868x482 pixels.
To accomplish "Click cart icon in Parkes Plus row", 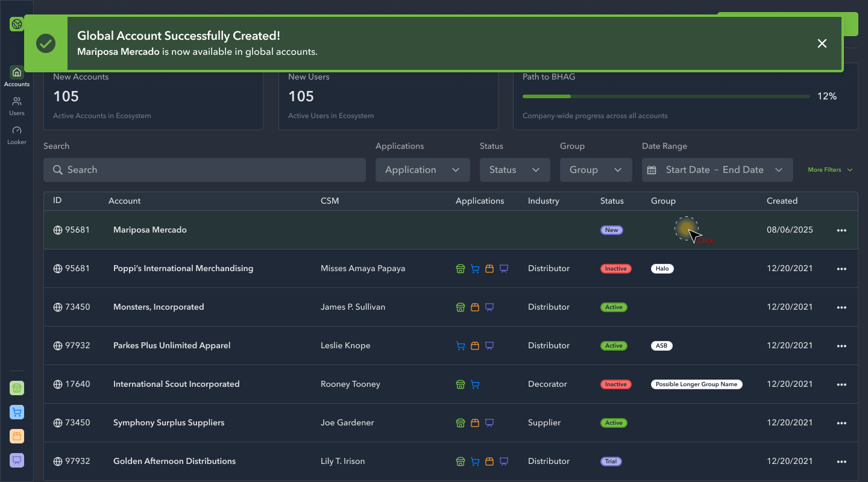I will (461, 346).
